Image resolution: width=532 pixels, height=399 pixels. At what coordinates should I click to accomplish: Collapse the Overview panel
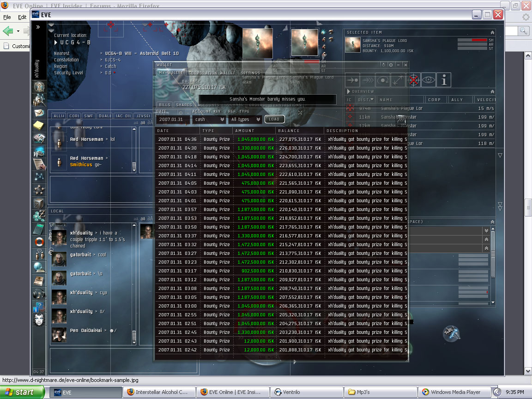(492, 91)
